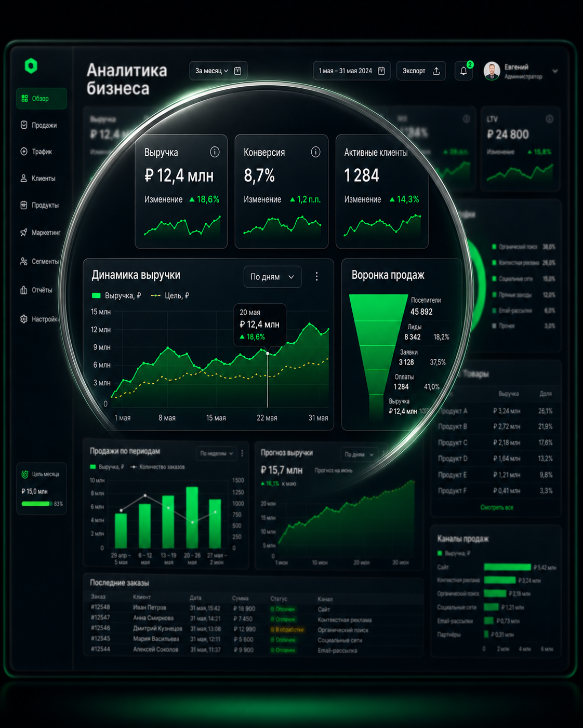Click the green hexagon logo icon

(31, 66)
